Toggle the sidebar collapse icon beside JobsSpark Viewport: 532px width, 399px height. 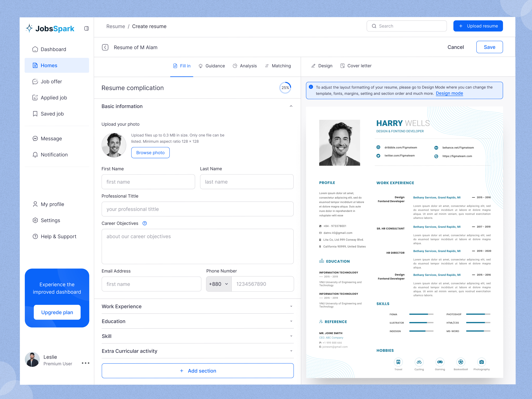(87, 28)
